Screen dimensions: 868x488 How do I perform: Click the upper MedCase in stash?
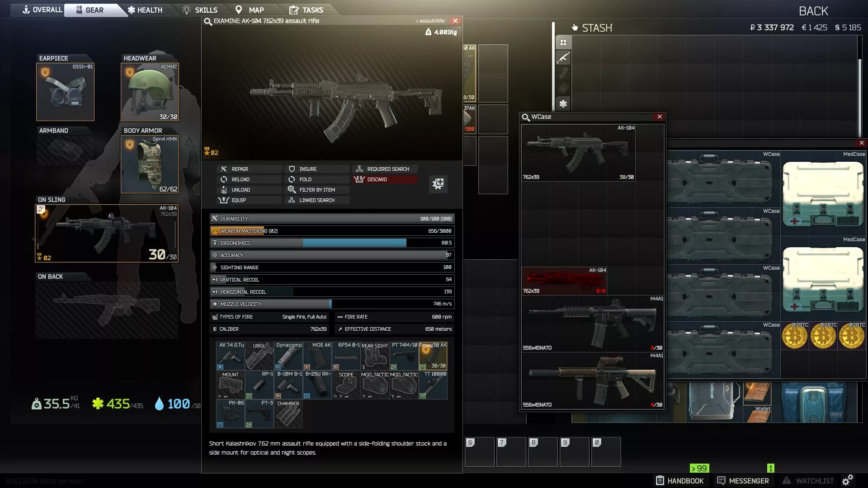pos(823,193)
